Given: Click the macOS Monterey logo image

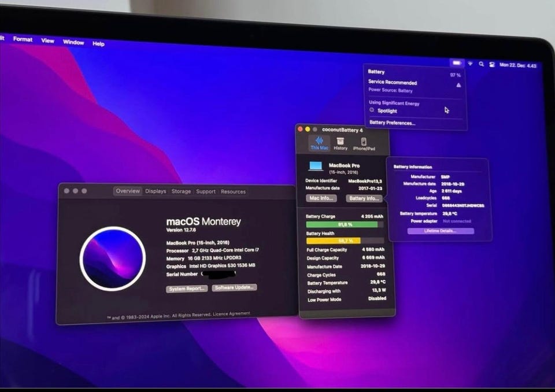Looking at the screenshot, I should tap(113, 258).
